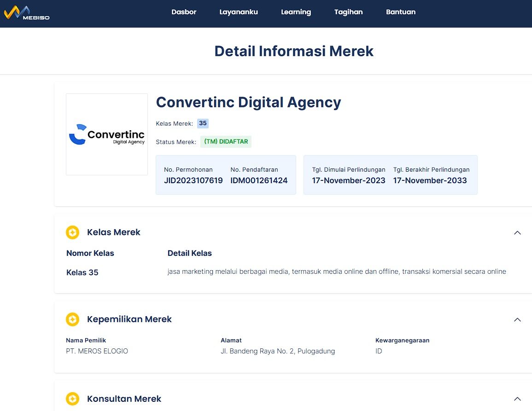Click the ID nationality value
Viewport: 532px width, 411px height.
pyautogui.click(x=379, y=351)
